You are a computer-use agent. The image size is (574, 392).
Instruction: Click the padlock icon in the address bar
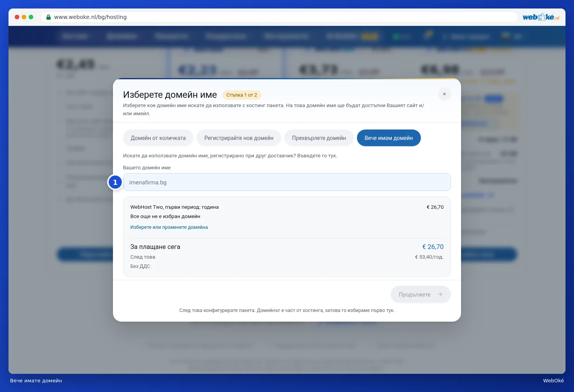pyautogui.click(x=48, y=17)
